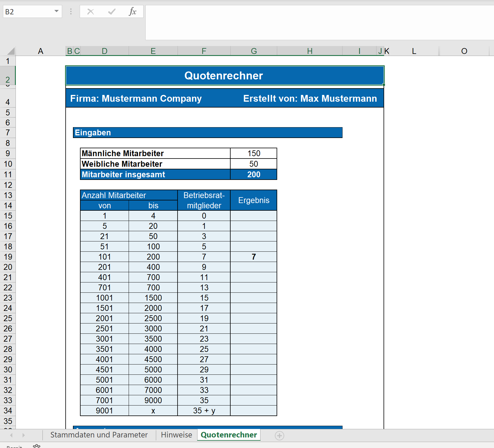Select column G header
Image resolution: width=494 pixels, height=448 pixels.
click(x=254, y=51)
